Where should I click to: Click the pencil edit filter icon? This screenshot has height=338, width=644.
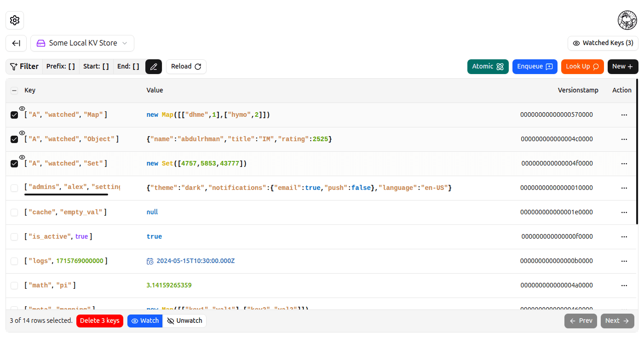coord(154,67)
